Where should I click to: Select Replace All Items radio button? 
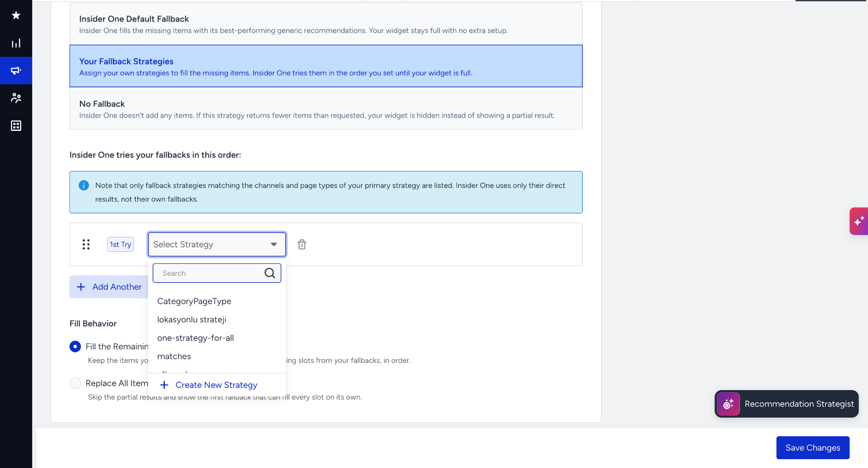[x=75, y=383]
